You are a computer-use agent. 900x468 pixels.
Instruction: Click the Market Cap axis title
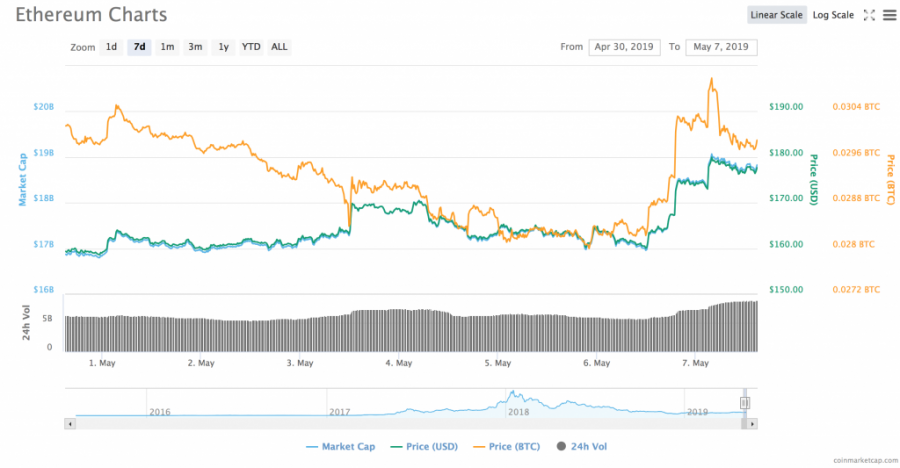(x=22, y=179)
